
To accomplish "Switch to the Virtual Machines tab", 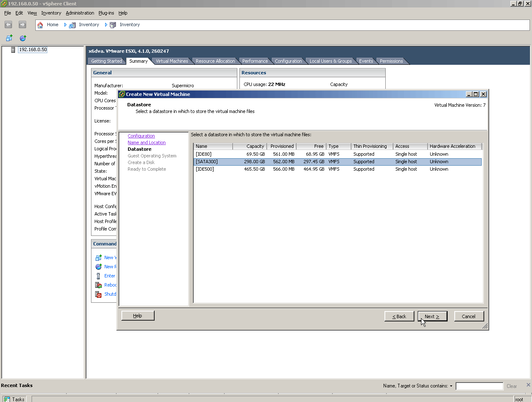I will tap(172, 61).
